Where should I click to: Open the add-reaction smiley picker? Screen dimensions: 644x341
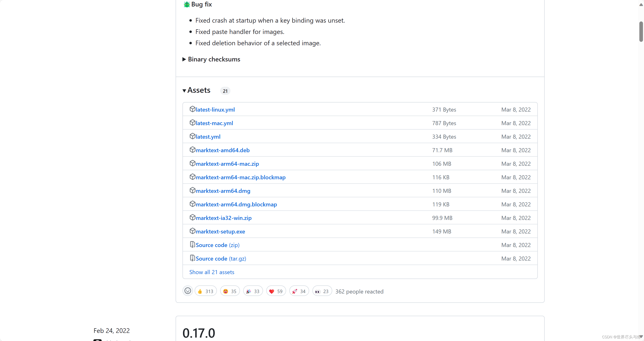188,290
